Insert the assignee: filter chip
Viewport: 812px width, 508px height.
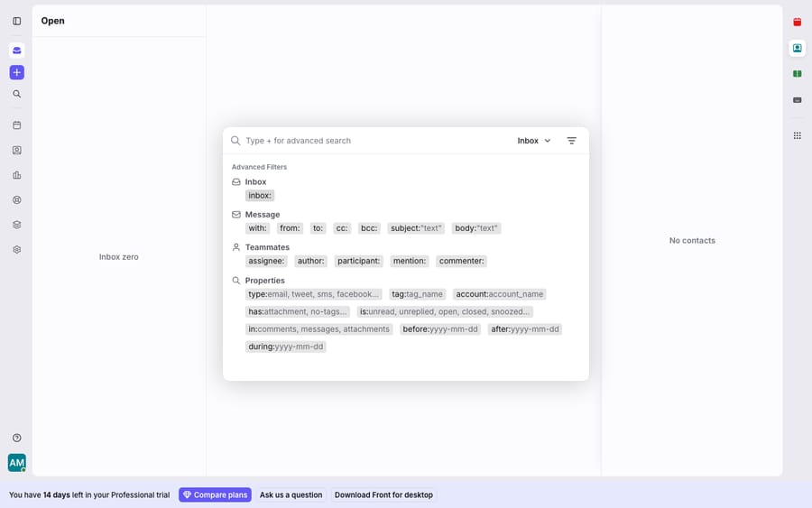tap(266, 261)
